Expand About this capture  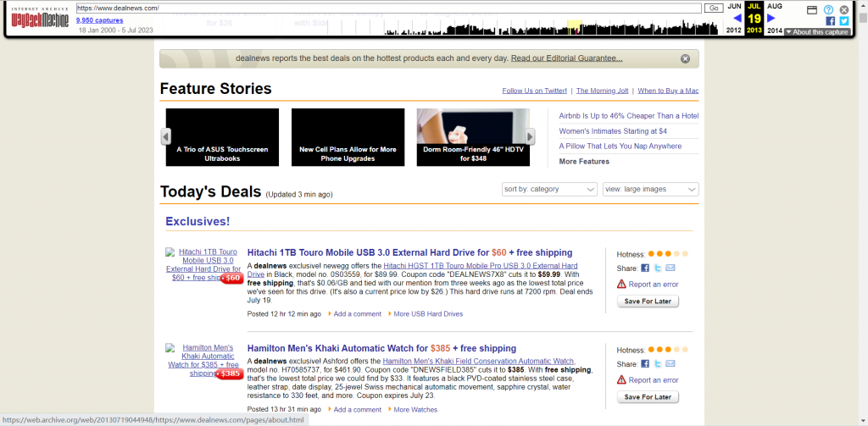[x=817, y=32]
